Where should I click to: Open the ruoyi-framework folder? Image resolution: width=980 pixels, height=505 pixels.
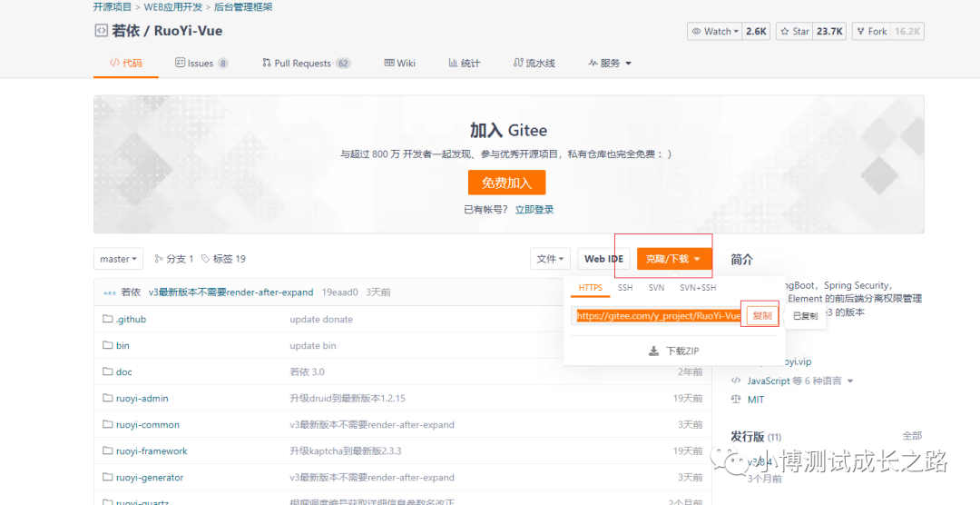coord(152,451)
